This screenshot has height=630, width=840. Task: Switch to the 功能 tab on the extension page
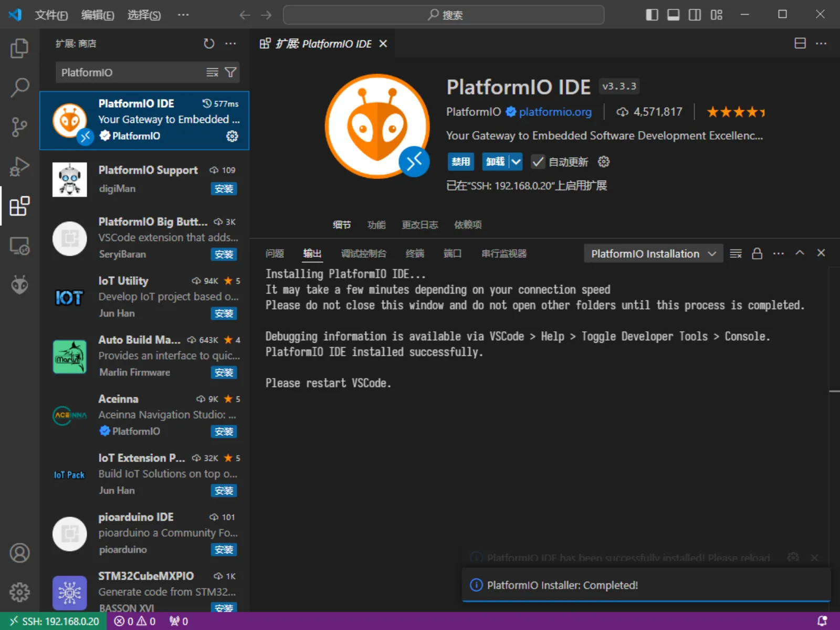click(376, 225)
